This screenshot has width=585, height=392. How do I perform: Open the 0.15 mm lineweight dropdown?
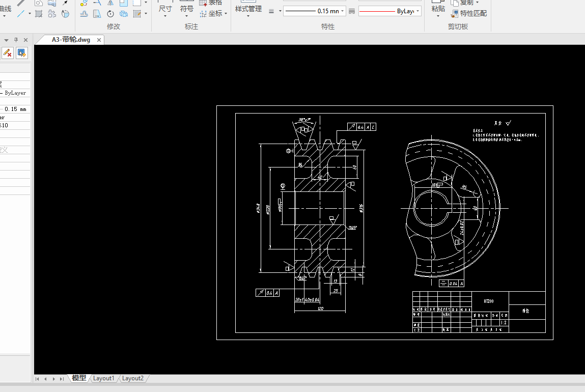(342, 11)
